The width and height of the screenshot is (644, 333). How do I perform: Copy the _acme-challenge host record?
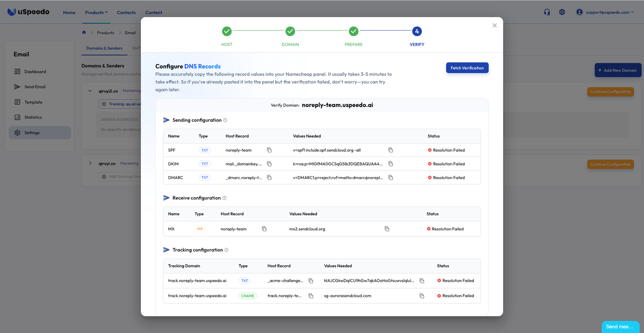pos(311,281)
